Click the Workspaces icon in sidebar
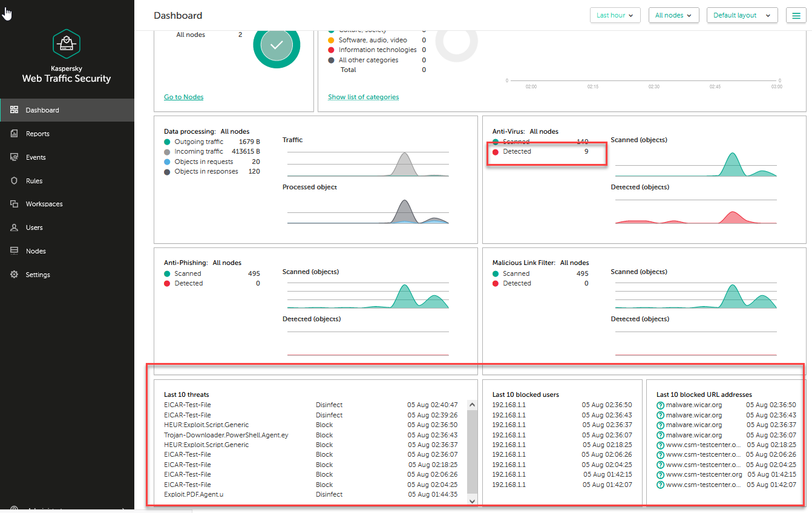Viewport: 812px width, 513px height. (14, 204)
